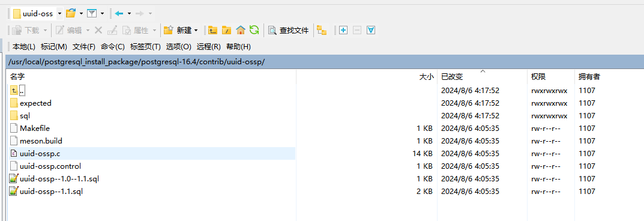
Task: Click the select all checkmark icon
Action: pos(371,30)
